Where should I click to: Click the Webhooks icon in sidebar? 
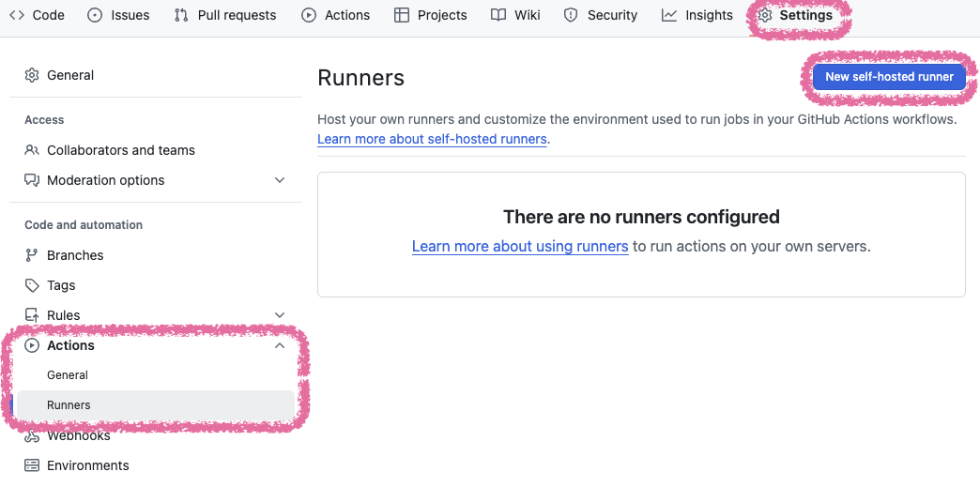[x=31, y=435]
